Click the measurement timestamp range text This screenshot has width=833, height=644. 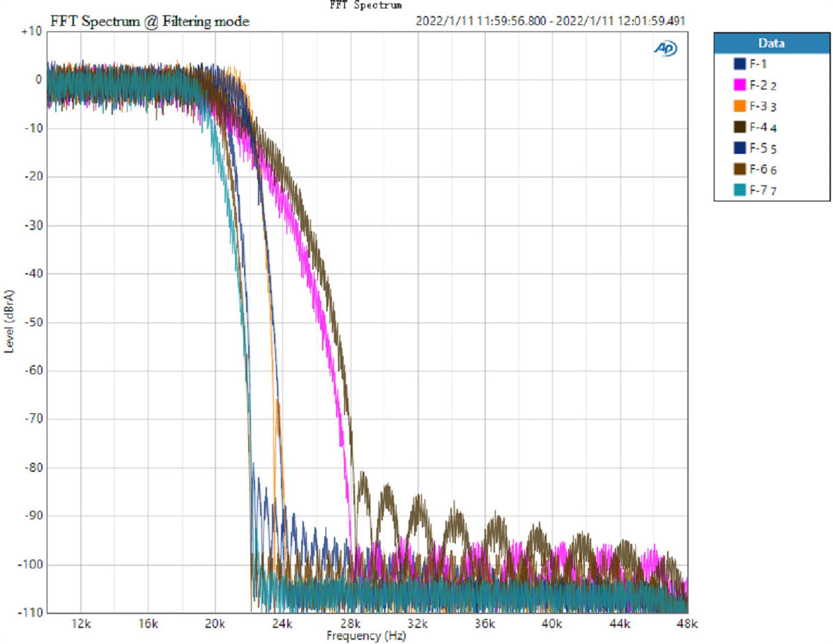coord(550,21)
